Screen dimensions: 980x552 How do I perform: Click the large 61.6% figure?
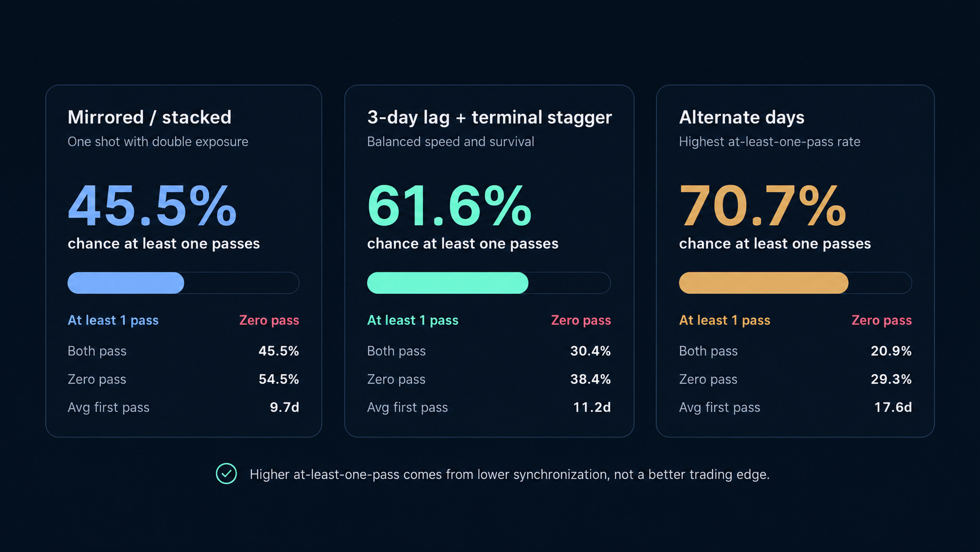pos(450,205)
